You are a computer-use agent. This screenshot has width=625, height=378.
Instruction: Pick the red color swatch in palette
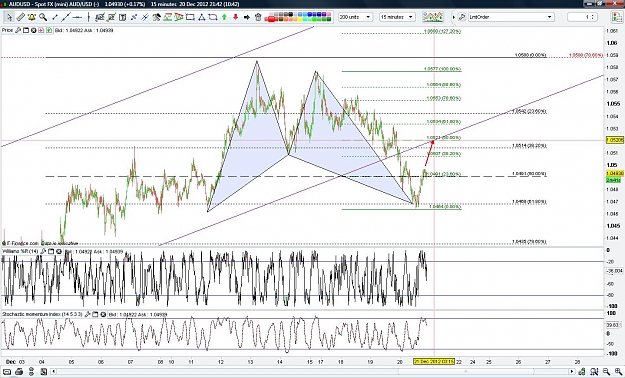tap(271, 19)
